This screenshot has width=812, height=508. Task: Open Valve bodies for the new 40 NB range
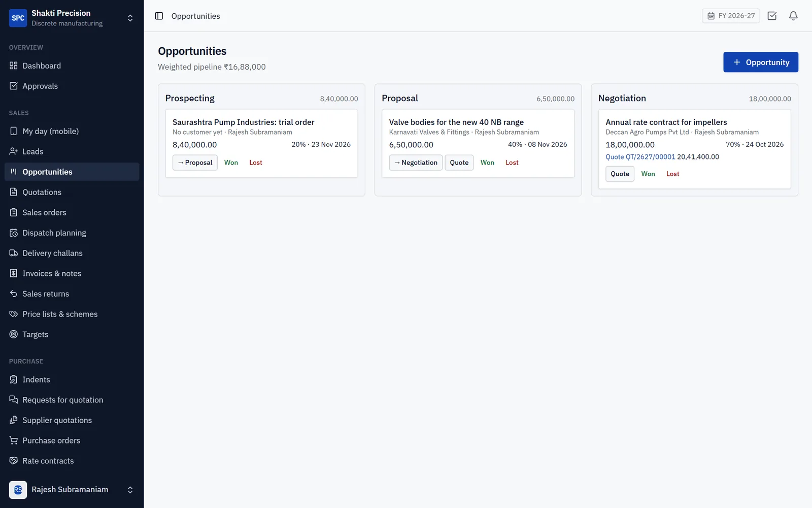(x=456, y=122)
